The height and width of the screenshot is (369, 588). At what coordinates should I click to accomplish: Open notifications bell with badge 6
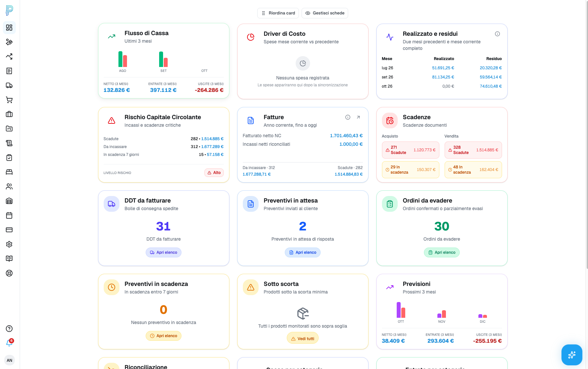point(9,343)
